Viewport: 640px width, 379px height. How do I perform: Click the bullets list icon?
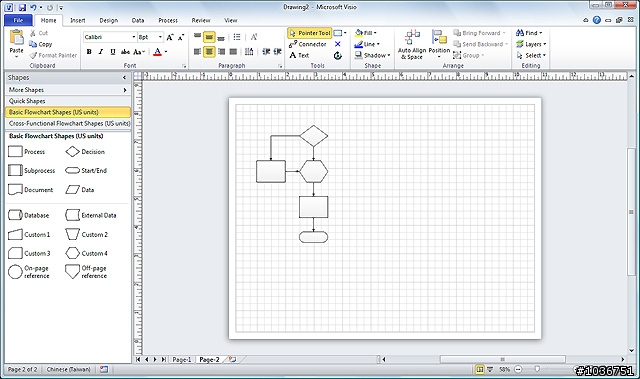(237, 37)
